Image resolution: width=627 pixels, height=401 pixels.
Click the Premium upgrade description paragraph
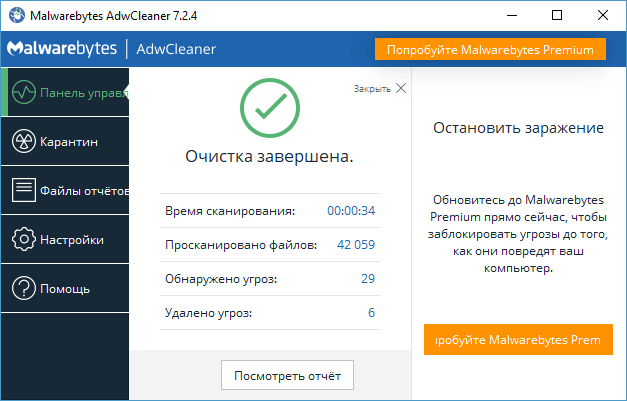click(x=518, y=234)
